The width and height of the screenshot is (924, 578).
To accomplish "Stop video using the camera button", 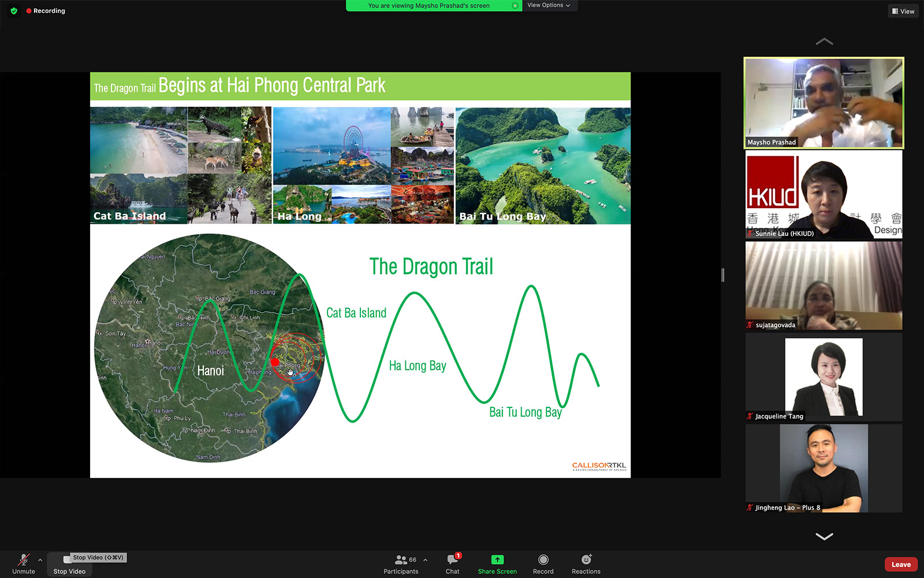I will [x=69, y=564].
